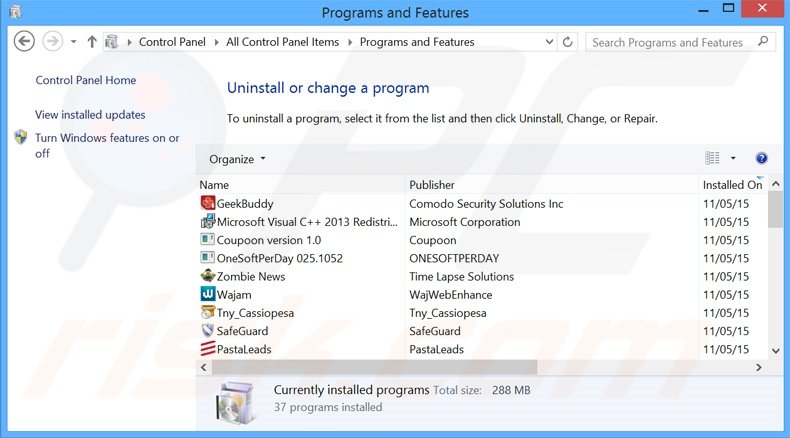Image resolution: width=790 pixels, height=438 pixels.
Task: Click the window system menu icon
Action: [x=15, y=11]
